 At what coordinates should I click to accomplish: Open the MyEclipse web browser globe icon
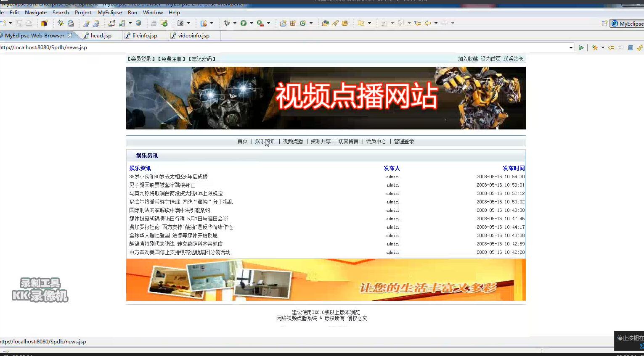(x=139, y=24)
